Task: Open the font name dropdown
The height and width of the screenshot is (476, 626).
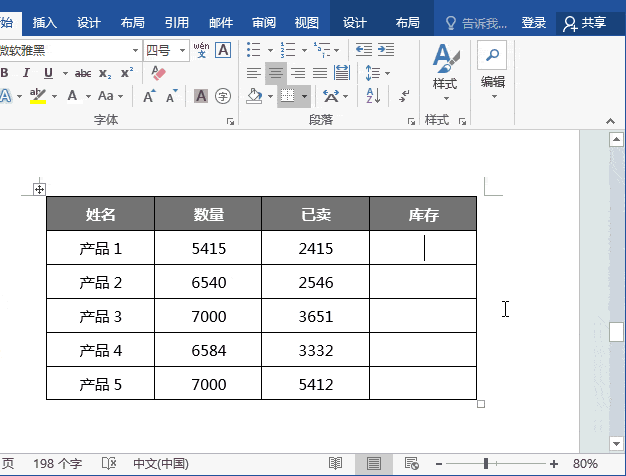Action: 135,50
